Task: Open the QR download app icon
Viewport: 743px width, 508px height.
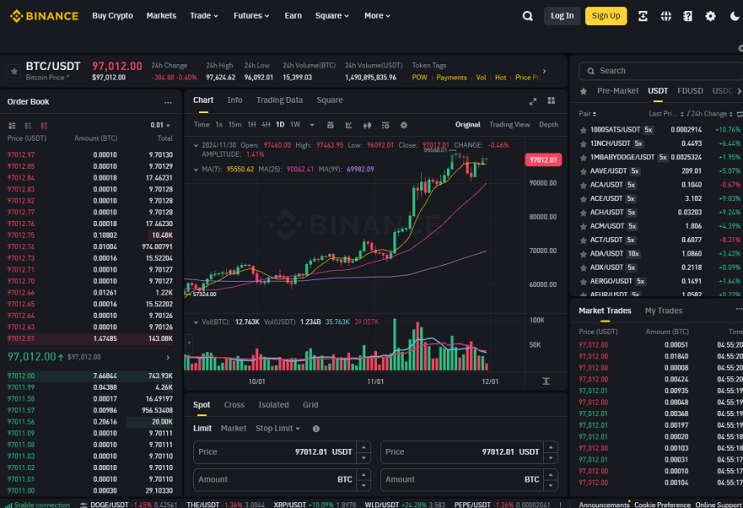Action: [x=643, y=16]
